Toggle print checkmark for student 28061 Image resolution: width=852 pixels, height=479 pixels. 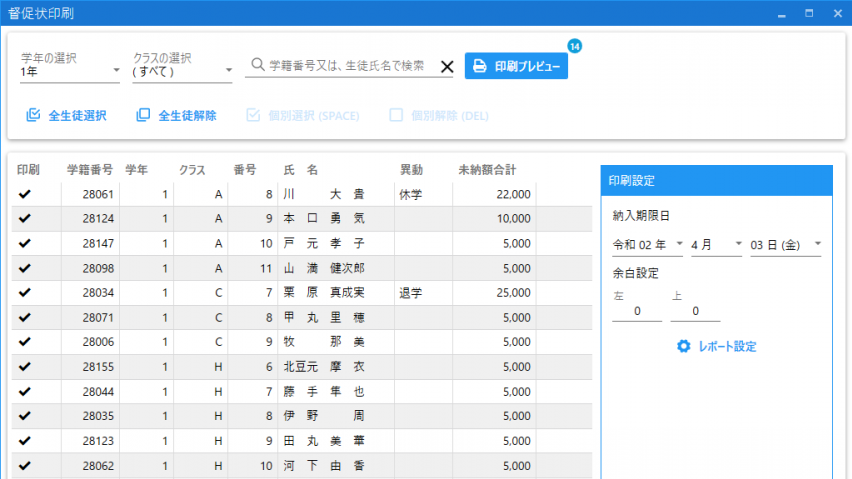click(x=25, y=194)
